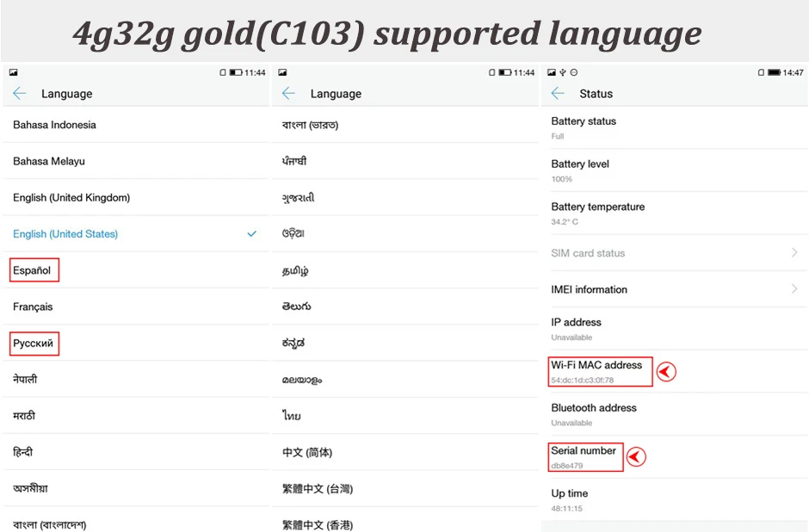This screenshot has width=809, height=532.
Task: Tap the USB icon in the Status screen's bar
Action: (x=563, y=73)
